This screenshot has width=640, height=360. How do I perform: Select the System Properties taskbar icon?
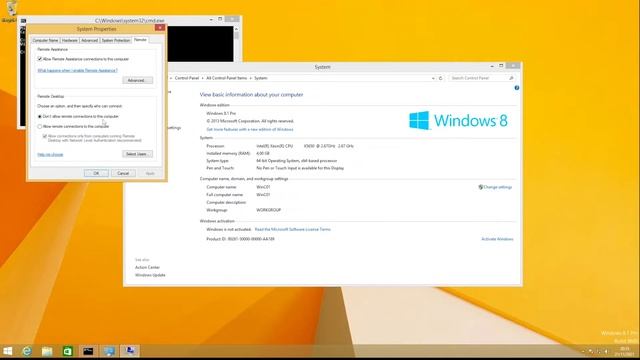coord(130,351)
